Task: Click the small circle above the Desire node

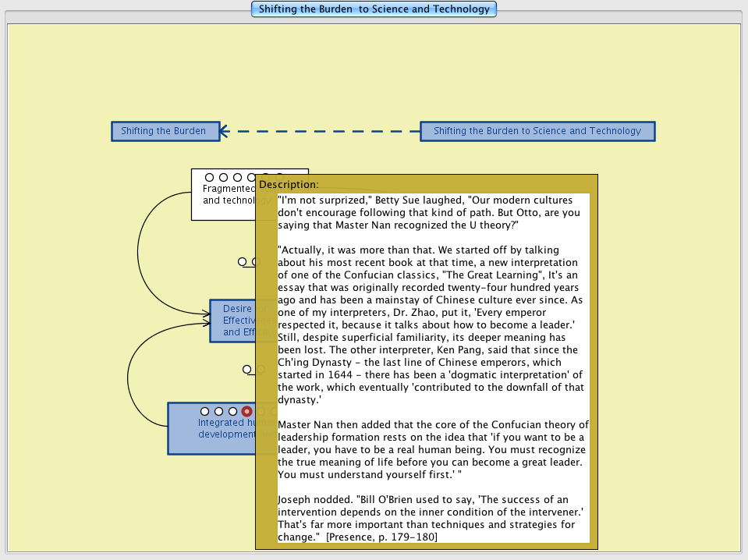Action: (242, 262)
